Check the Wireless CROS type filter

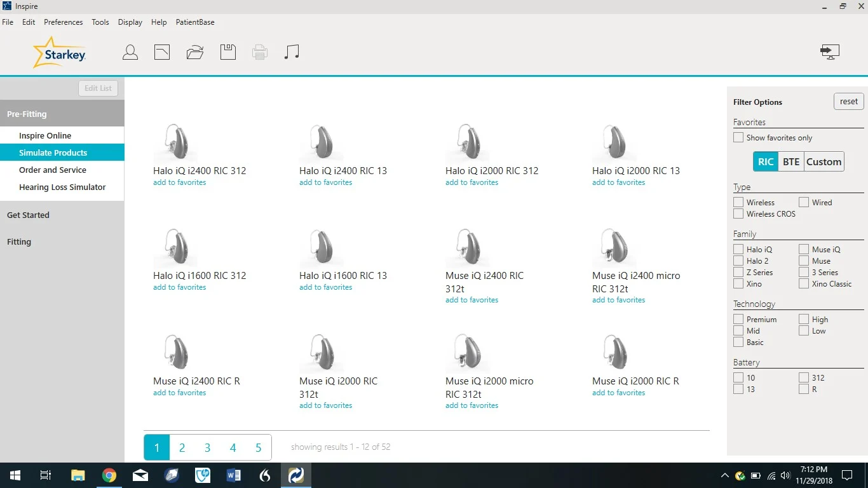pyautogui.click(x=738, y=213)
